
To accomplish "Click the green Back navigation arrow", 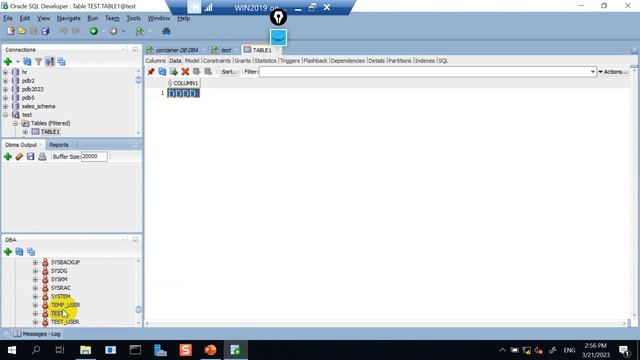I will (93, 31).
